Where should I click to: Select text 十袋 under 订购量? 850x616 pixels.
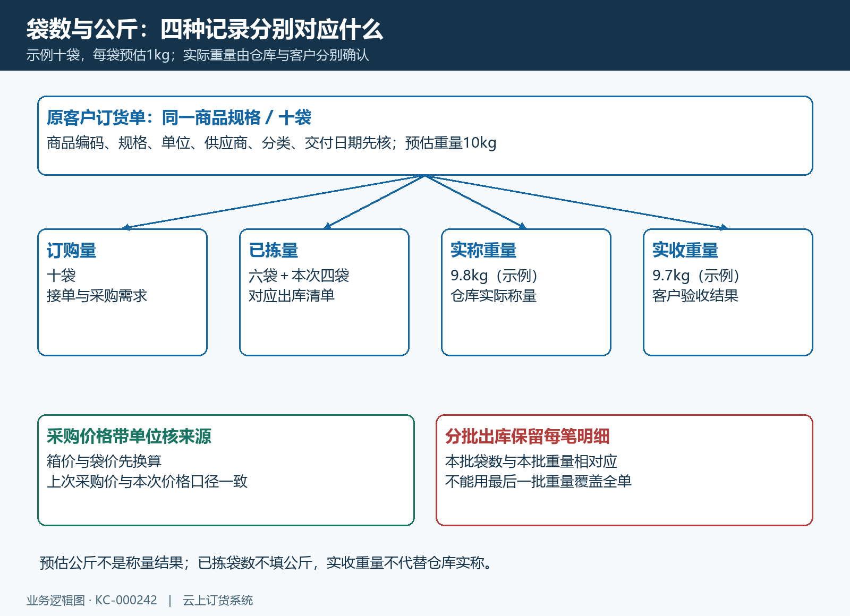61,276
